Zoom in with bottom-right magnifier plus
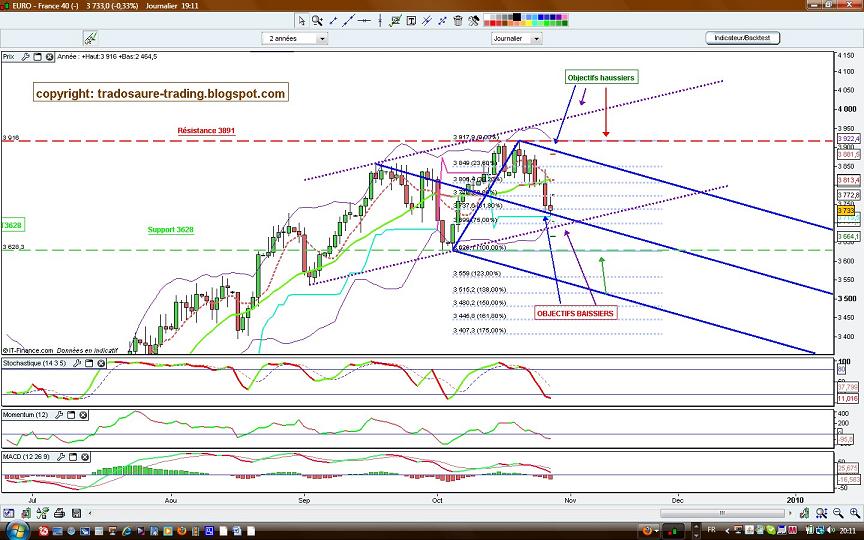Viewport: 864px width, 540px height. pos(854,514)
